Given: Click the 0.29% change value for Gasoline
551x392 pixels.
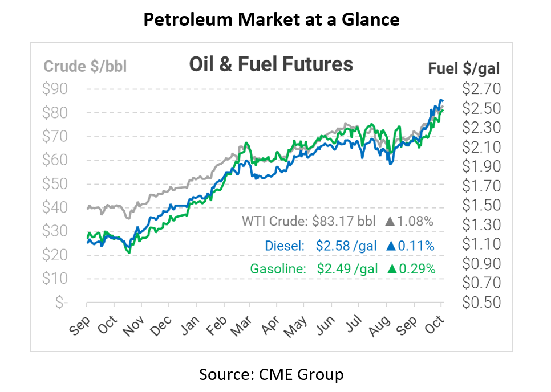Looking at the screenshot, I should 418,268.
